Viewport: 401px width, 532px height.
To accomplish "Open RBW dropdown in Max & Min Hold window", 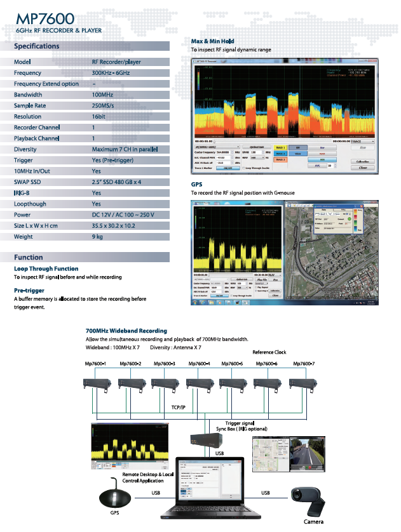I will tap(257, 157).
